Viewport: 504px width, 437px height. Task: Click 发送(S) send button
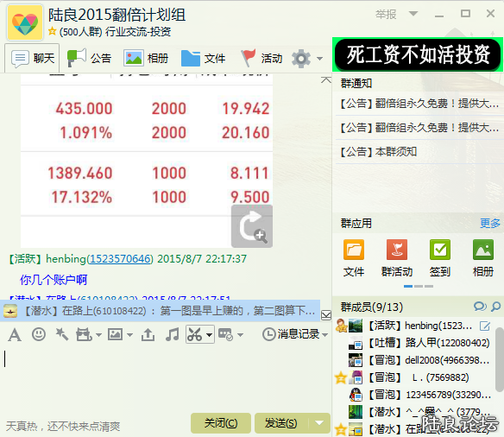pyautogui.click(x=281, y=423)
